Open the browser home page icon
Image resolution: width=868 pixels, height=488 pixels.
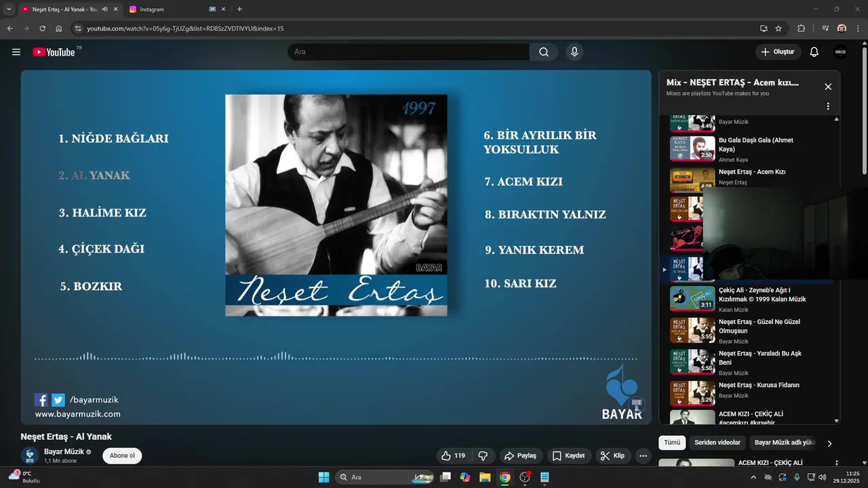click(59, 28)
